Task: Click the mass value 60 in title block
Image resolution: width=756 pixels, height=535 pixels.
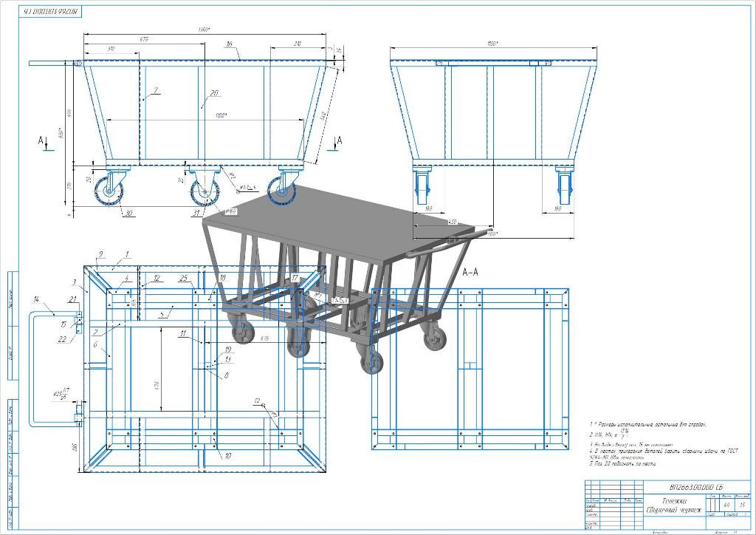Action: 726,505
